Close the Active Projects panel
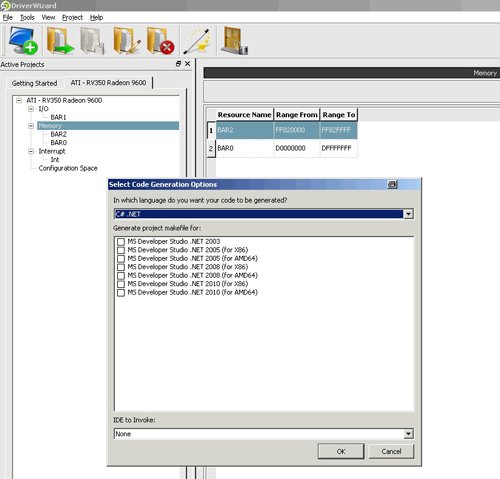The image size is (500, 479). click(x=188, y=64)
